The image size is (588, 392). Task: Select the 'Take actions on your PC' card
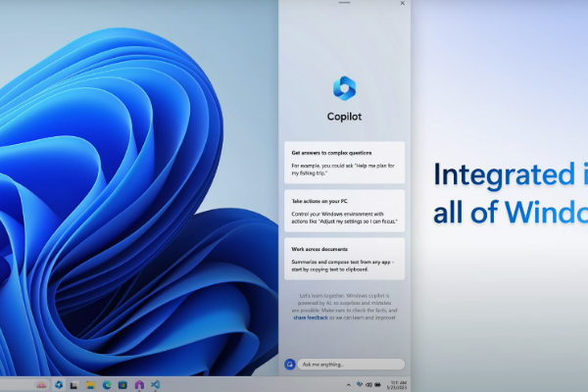(344, 211)
